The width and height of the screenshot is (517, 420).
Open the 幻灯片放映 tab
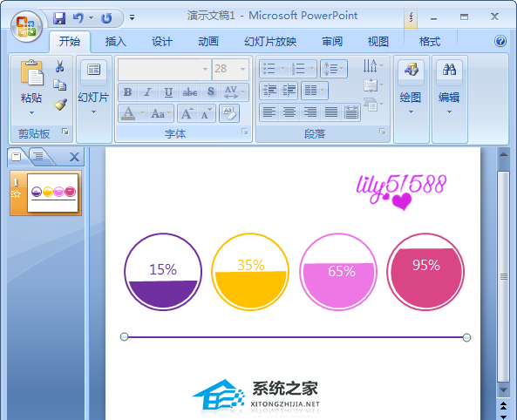point(270,42)
